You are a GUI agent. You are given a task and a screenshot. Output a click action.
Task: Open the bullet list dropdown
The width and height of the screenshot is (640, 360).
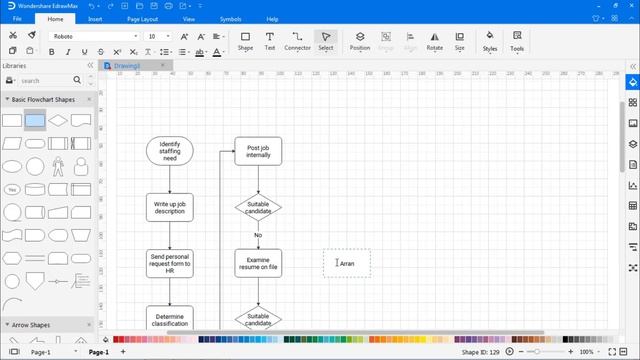tap(184, 52)
